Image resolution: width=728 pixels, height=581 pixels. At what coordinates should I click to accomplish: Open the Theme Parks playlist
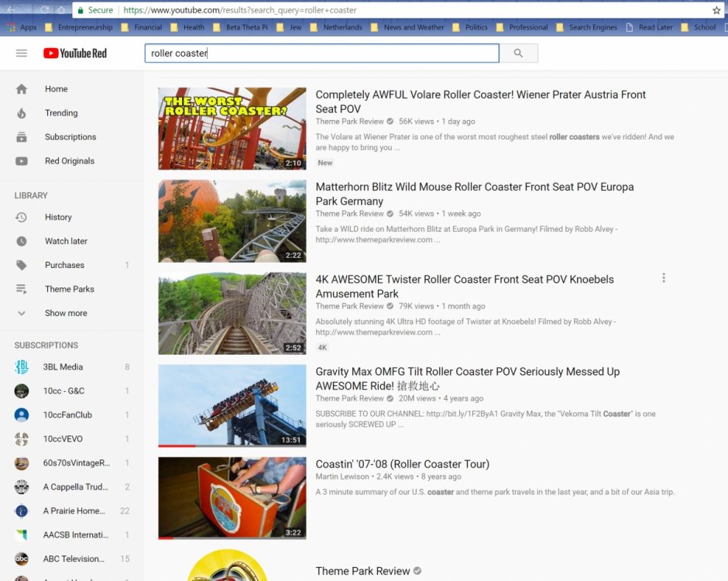coord(69,290)
